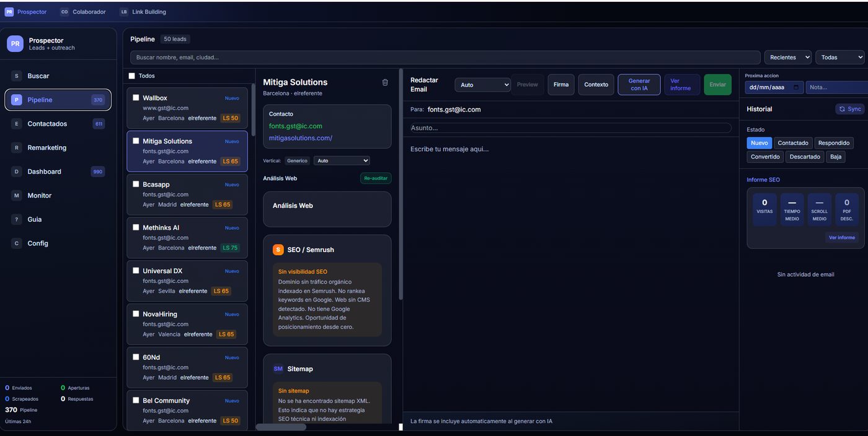Check the Mitiga Solutions lead checkbox
The width and height of the screenshot is (868, 436).
coord(136,141)
